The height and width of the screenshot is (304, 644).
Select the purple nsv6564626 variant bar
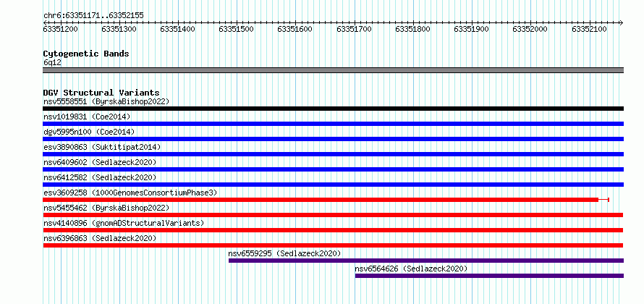[489, 276]
